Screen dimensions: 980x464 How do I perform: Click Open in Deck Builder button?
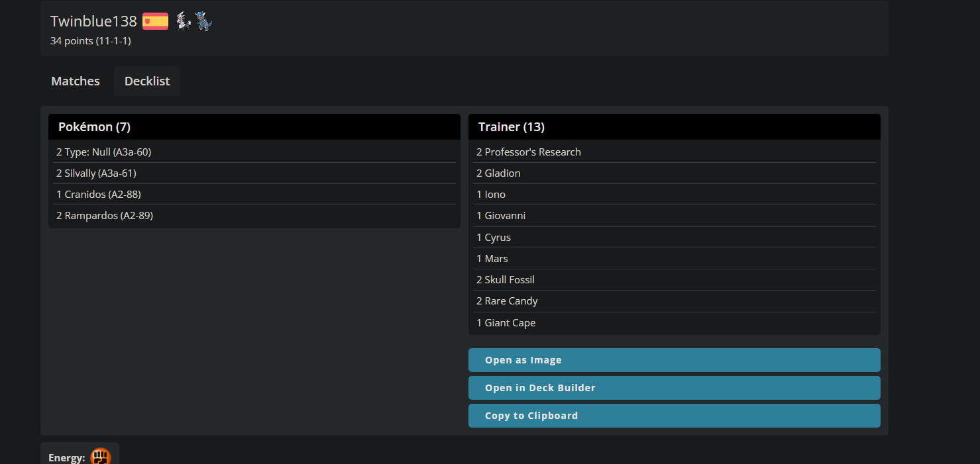coord(675,388)
